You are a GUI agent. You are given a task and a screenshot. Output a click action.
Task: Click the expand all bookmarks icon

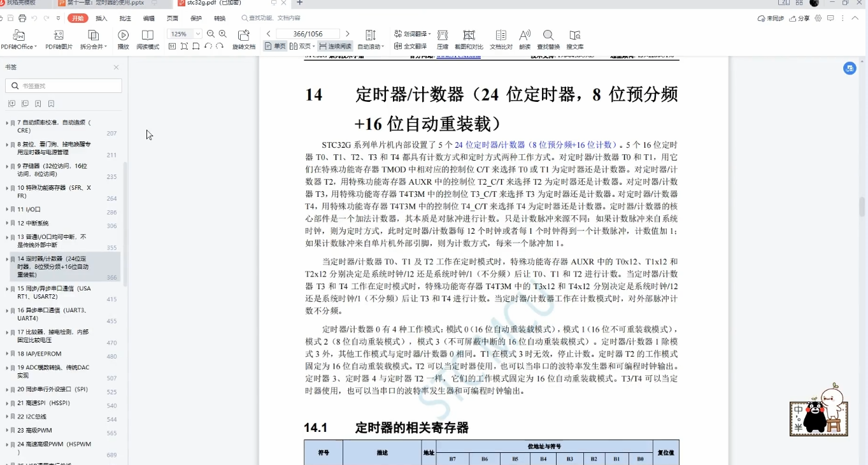tap(11, 104)
